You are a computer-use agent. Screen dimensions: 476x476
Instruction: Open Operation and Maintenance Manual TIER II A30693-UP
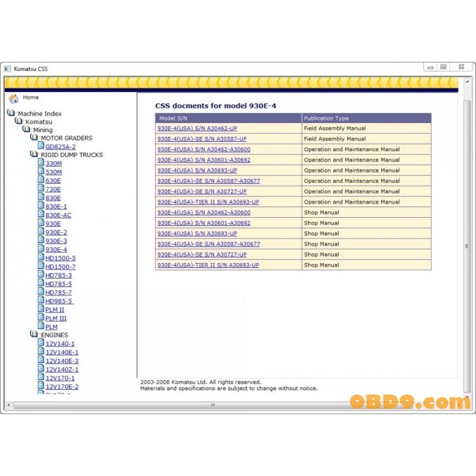pos(208,202)
